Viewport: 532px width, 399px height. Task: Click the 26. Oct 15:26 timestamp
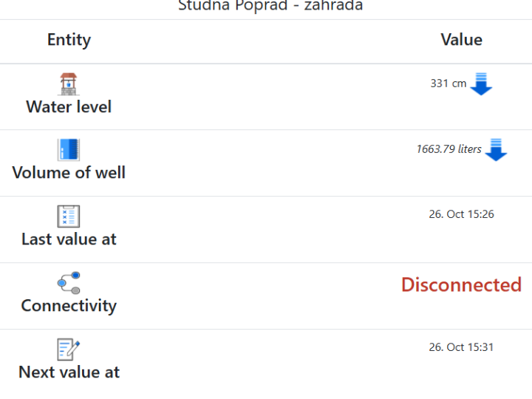pos(461,214)
